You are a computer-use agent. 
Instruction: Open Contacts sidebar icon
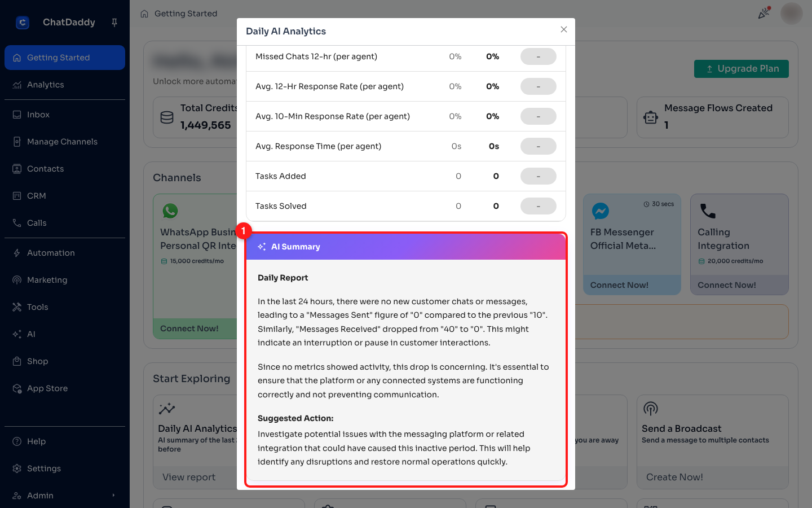point(17,169)
